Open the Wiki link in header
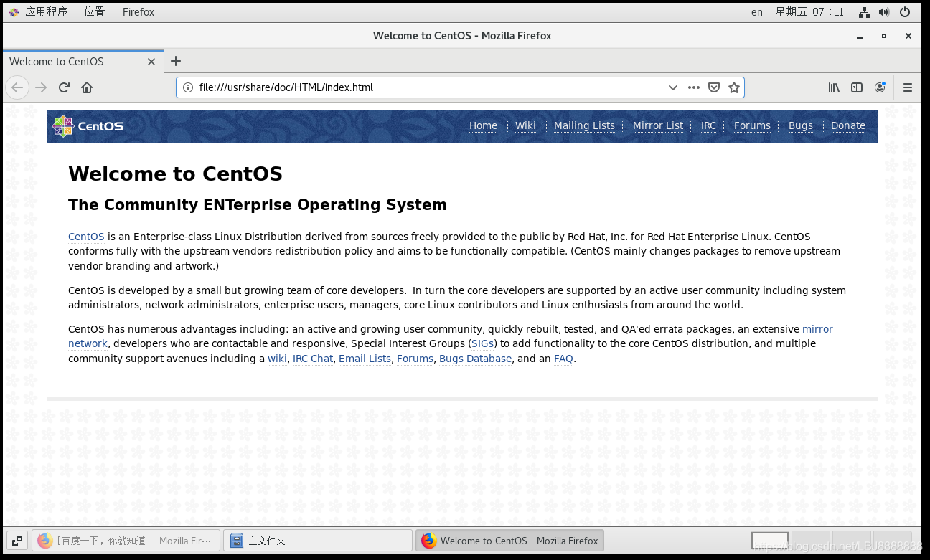Screen dimensions: 930x560 coord(525,125)
